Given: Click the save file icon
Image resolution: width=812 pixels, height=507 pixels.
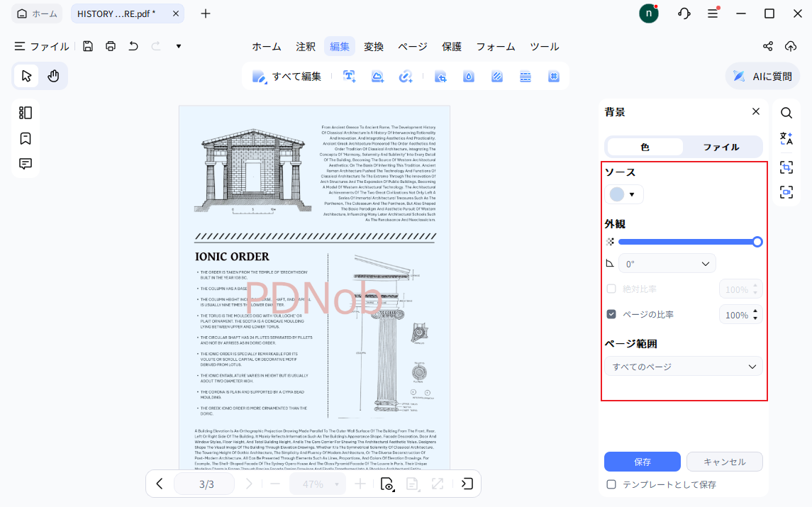Looking at the screenshot, I should (87, 46).
